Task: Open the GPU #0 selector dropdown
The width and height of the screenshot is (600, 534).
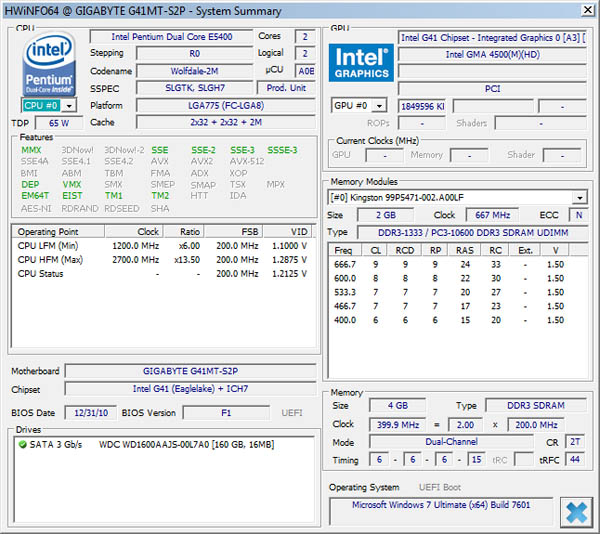Action: tap(379, 106)
